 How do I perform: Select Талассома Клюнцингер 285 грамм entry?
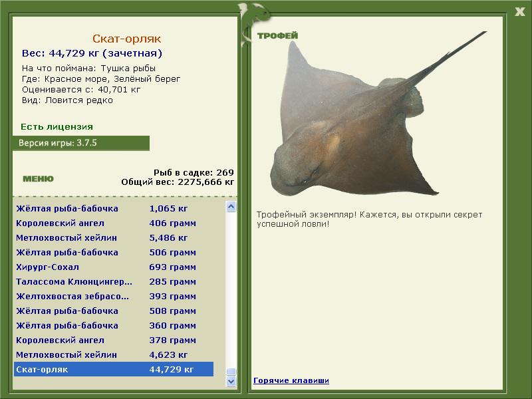[x=114, y=281]
